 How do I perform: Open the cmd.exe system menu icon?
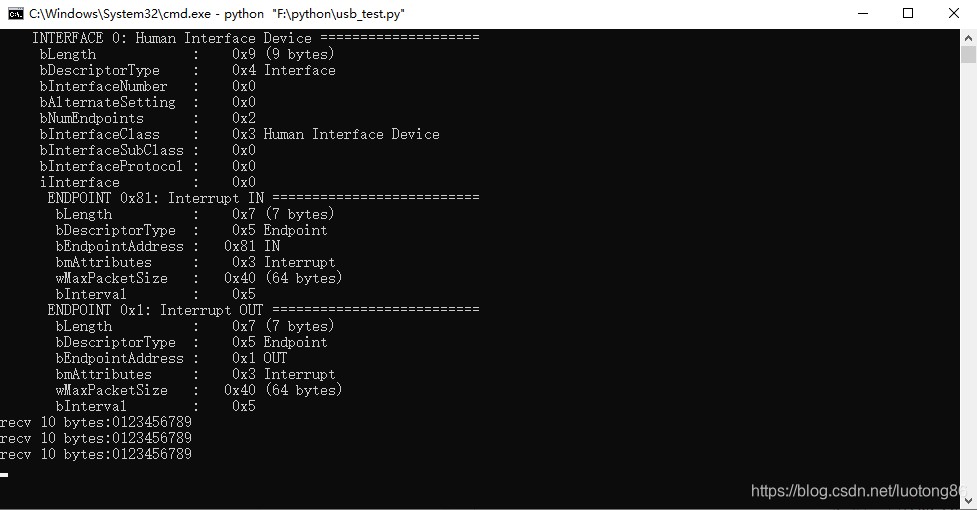[x=16, y=14]
